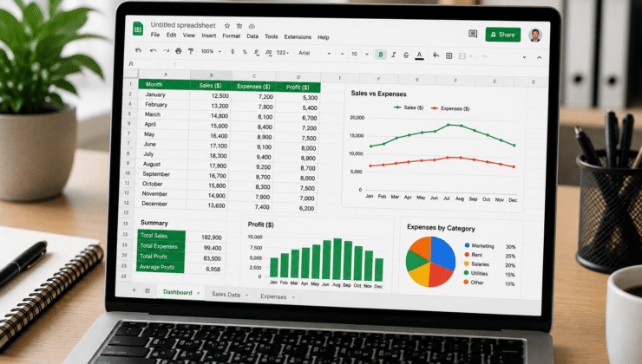Format as currency with $ icon
642x364 pixels.
[233, 52]
